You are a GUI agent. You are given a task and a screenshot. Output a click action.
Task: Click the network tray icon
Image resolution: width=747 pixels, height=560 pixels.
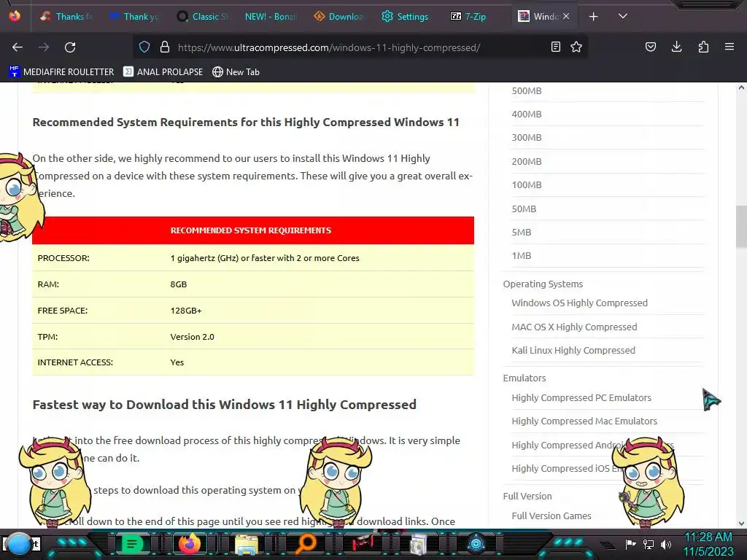tap(649, 544)
